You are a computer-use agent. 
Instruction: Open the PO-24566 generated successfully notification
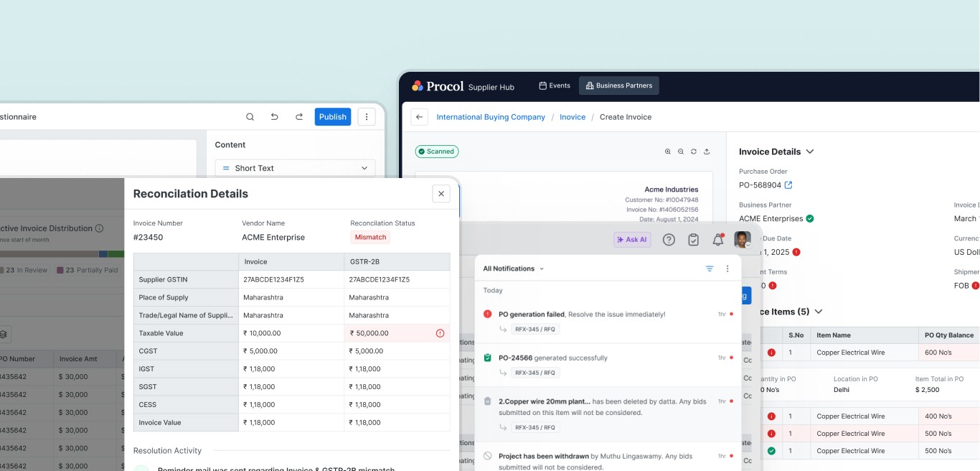[x=608, y=365]
